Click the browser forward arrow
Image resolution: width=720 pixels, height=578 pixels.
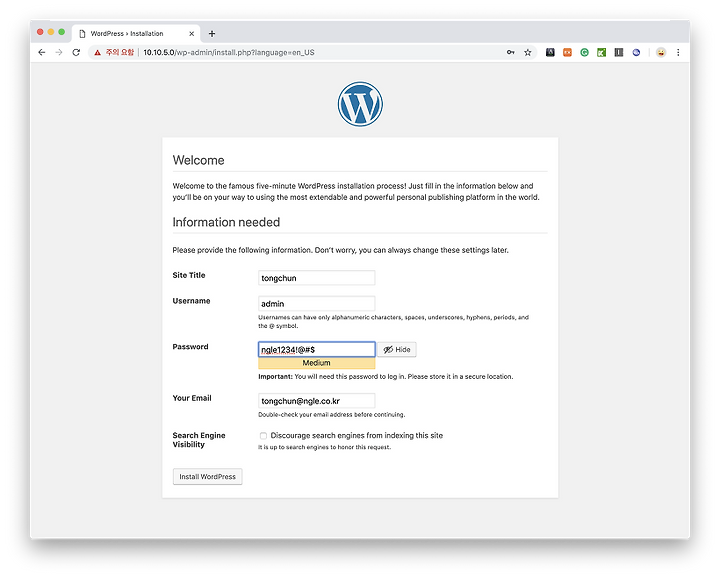(59, 52)
